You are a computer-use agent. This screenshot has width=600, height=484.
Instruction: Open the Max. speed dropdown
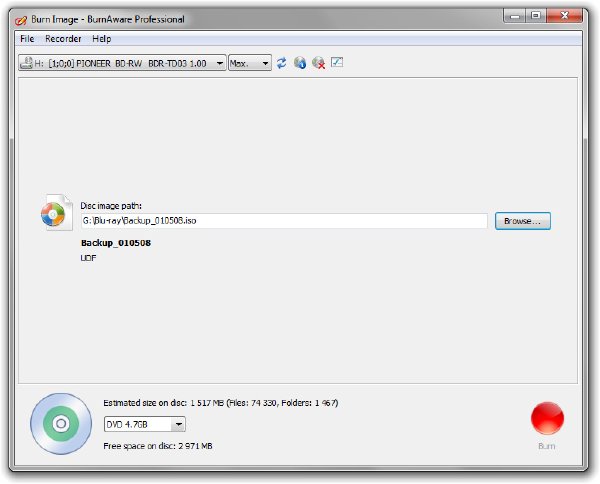(250, 63)
